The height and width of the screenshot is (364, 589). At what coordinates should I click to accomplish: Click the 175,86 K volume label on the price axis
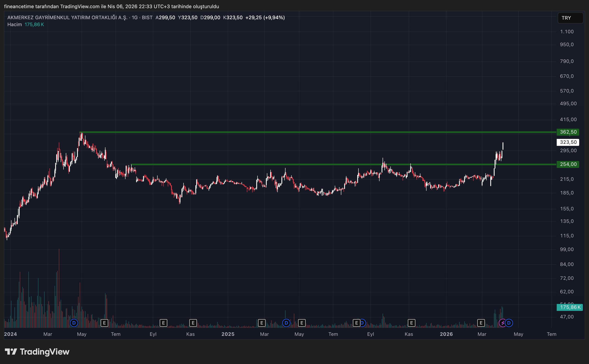[570, 307]
